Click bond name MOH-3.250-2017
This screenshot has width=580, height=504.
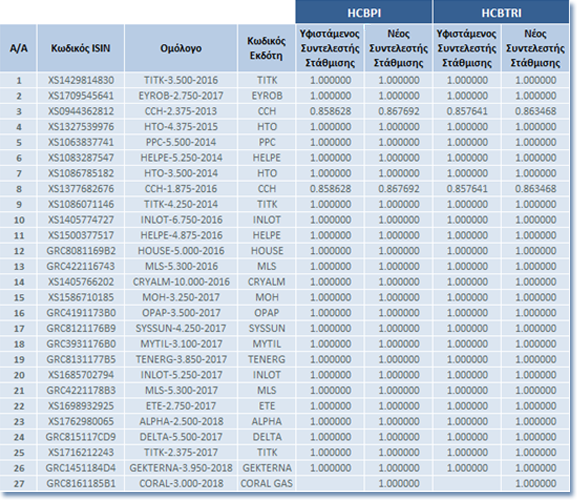click(x=181, y=298)
